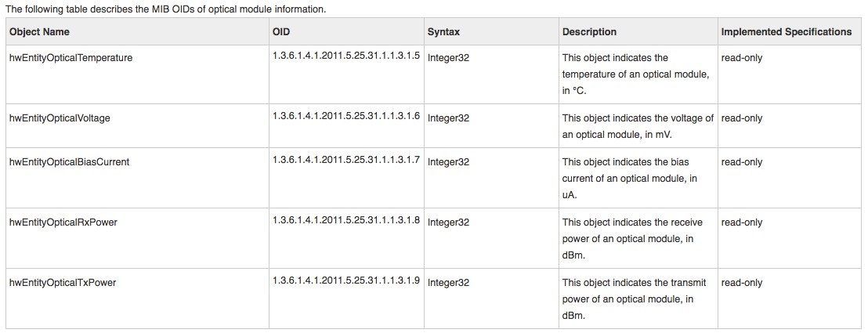Select the hwEntityOpticalTemperature object name
This screenshot has height=333, width=868.
pyautogui.click(x=71, y=58)
